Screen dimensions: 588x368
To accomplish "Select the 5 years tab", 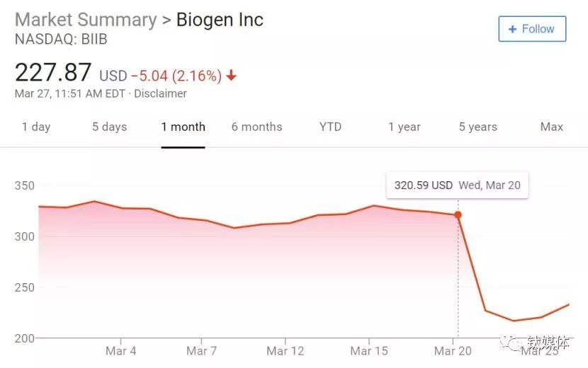I will click(477, 127).
